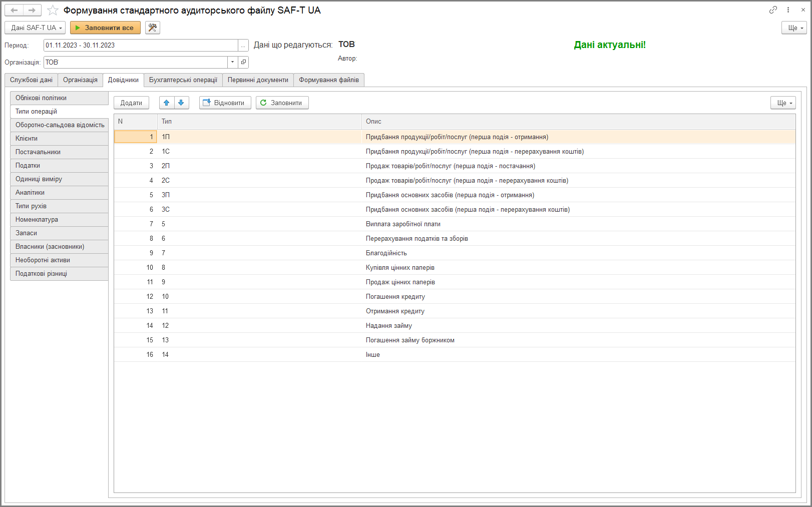Open the settings tools (hammer and wrench) icon

click(153, 28)
